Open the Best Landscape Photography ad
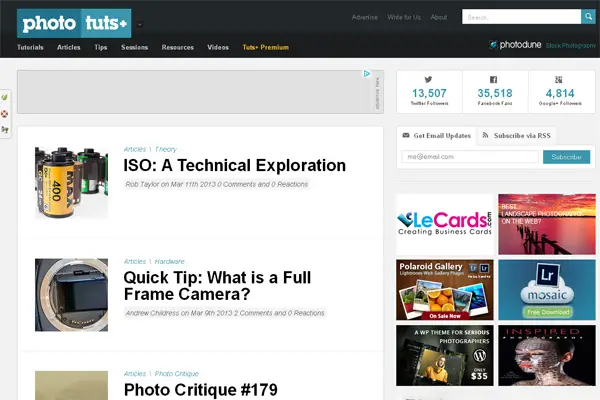The height and width of the screenshot is (400, 600). pyautogui.click(x=547, y=224)
